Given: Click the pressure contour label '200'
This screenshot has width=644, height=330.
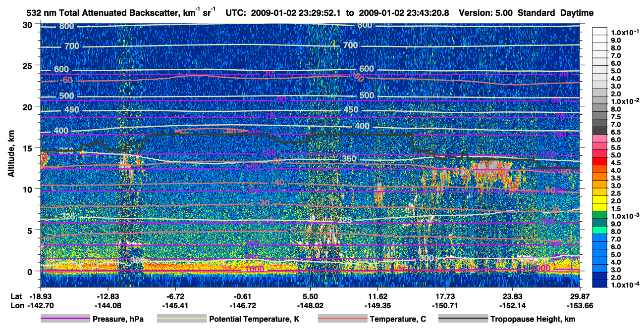Looking at the screenshot, I should point(252,167).
